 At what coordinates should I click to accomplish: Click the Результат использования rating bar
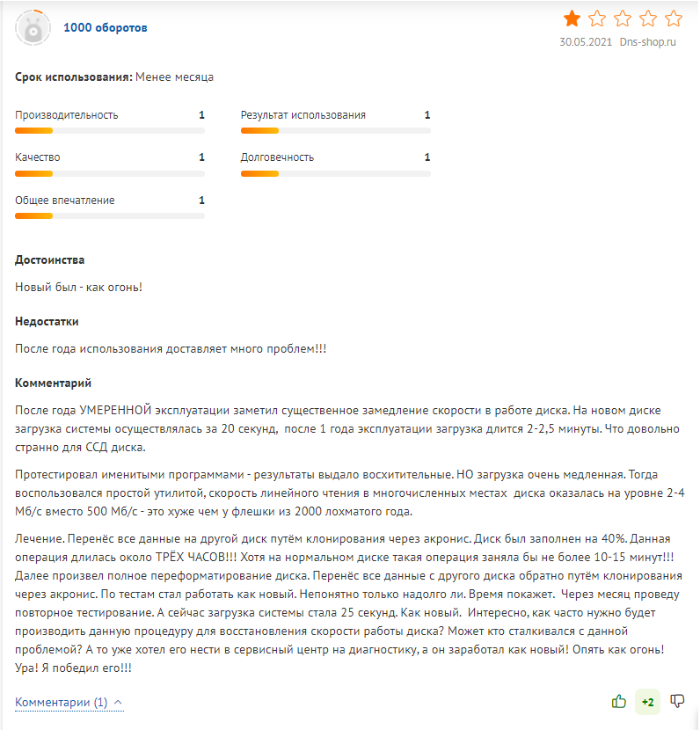pos(336,130)
